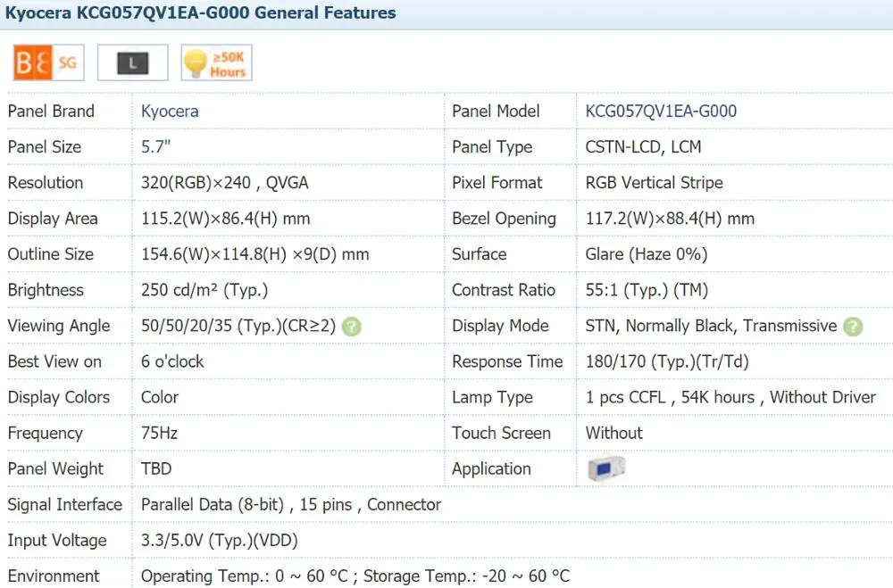Click the 180/170 response time value

[x=666, y=361]
